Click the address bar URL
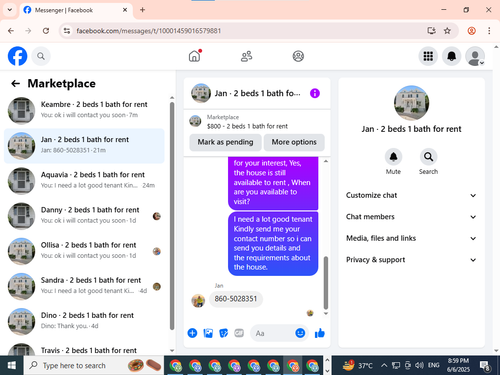The height and width of the screenshot is (375, 500). [149, 31]
